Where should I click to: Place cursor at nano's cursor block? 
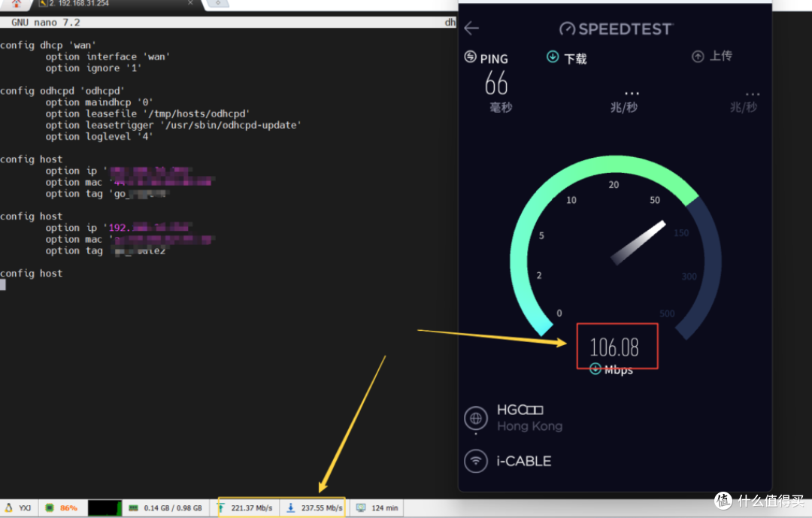pyautogui.click(x=2, y=284)
